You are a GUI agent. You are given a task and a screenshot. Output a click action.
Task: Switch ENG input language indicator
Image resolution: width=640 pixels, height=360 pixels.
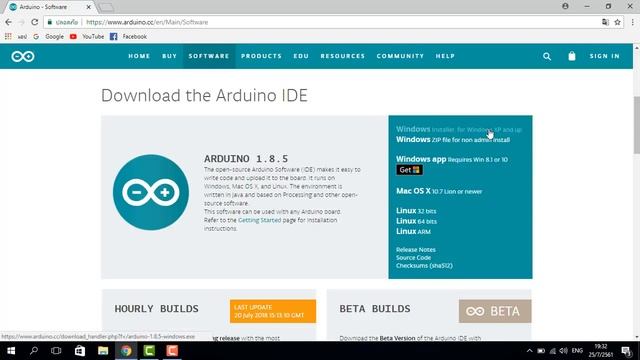coord(577,351)
